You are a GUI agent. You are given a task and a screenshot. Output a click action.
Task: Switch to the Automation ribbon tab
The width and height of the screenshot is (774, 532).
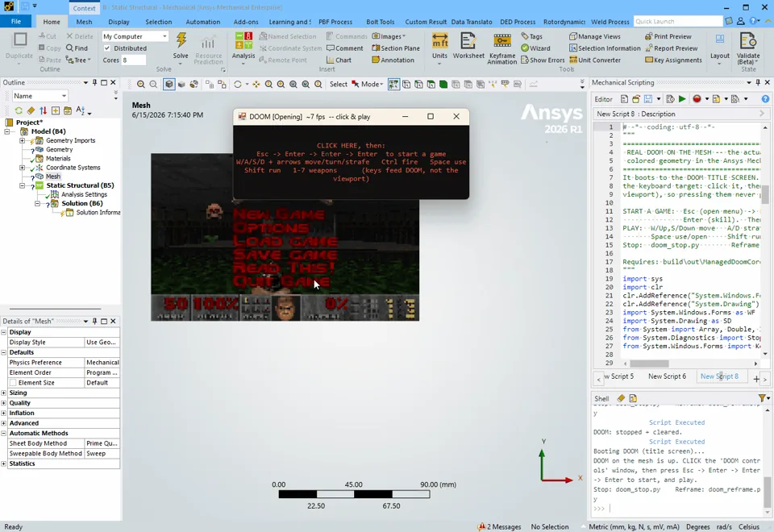click(x=203, y=22)
